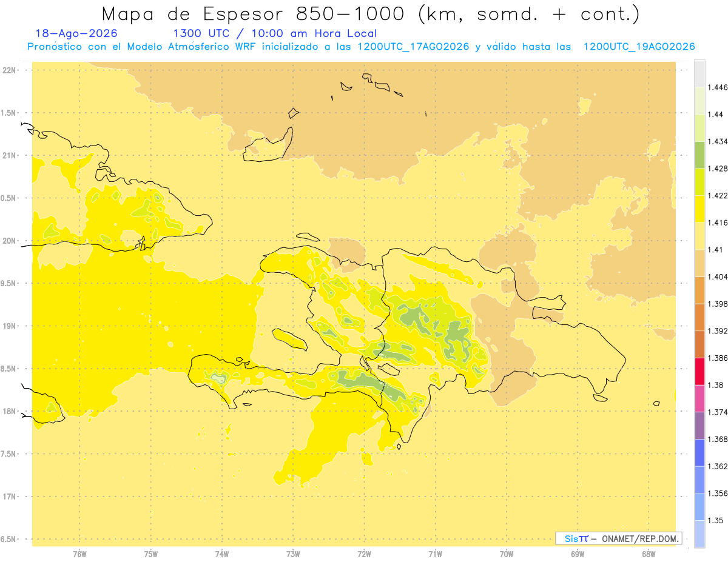Click the colorbar value 1.398

pyautogui.click(x=719, y=304)
